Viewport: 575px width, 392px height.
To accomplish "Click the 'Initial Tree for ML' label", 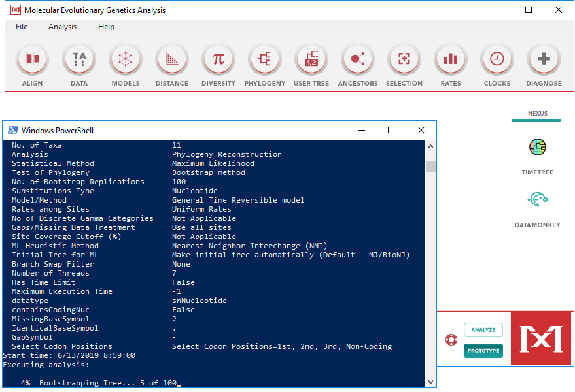I will (55, 255).
